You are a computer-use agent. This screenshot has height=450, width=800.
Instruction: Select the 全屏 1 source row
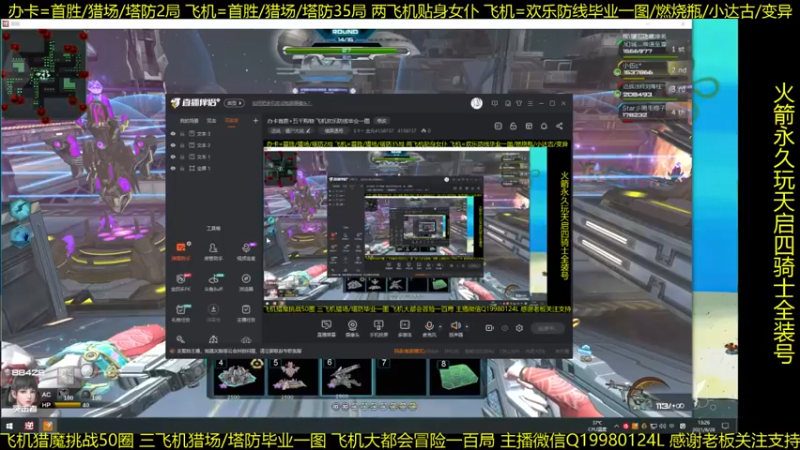click(x=214, y=168)
